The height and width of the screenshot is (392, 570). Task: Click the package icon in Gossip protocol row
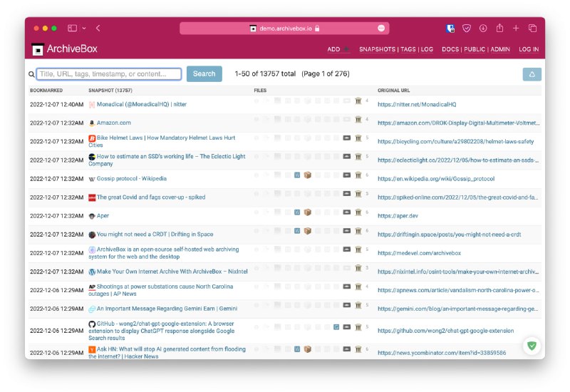pyautogui.click(x=308, y=175)
